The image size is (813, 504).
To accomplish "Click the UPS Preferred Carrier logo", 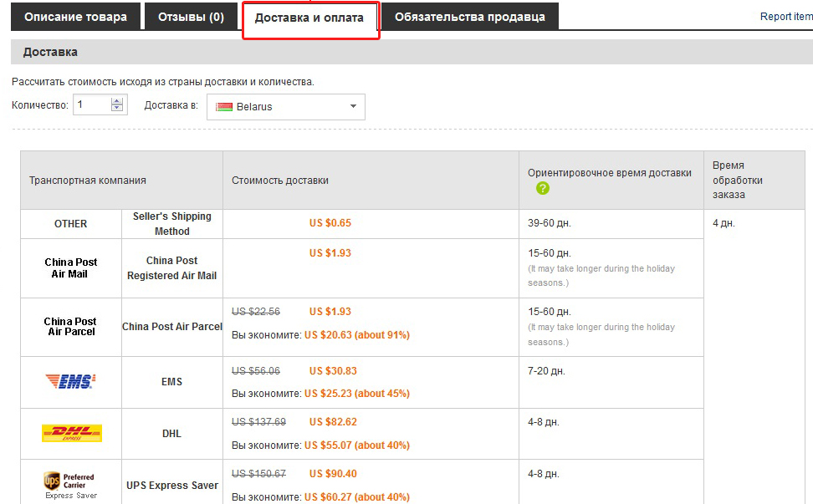I will pyautogui.click(x=70, y=484).
